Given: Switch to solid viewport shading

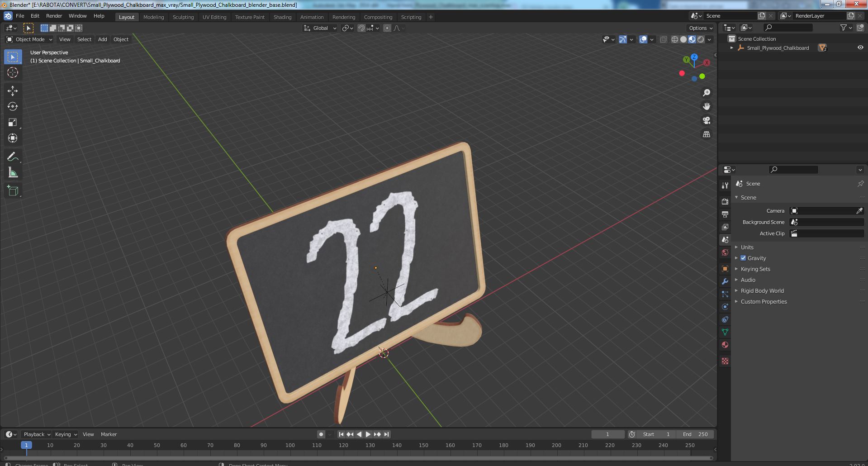Looking at the screenshot, I should tap(683, 39).
